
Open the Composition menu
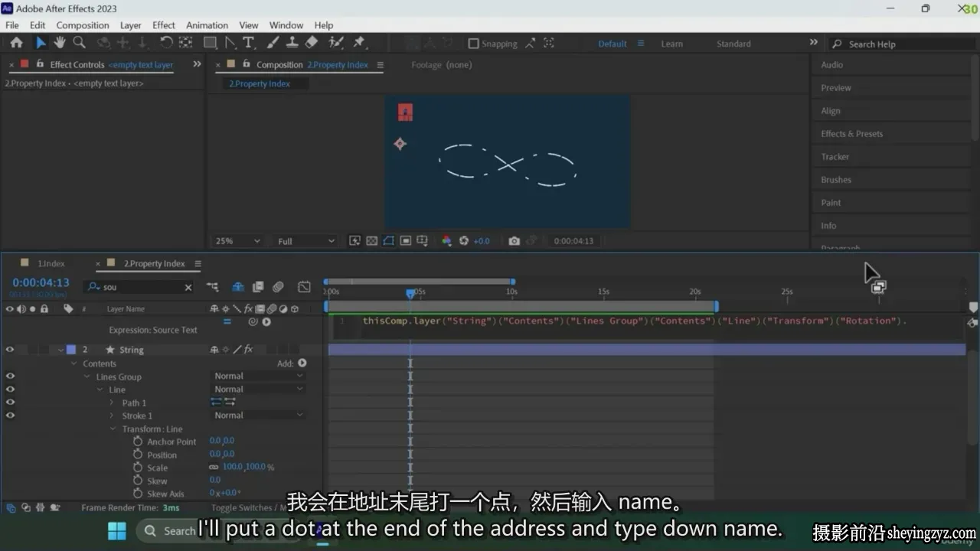pos(83,25)
